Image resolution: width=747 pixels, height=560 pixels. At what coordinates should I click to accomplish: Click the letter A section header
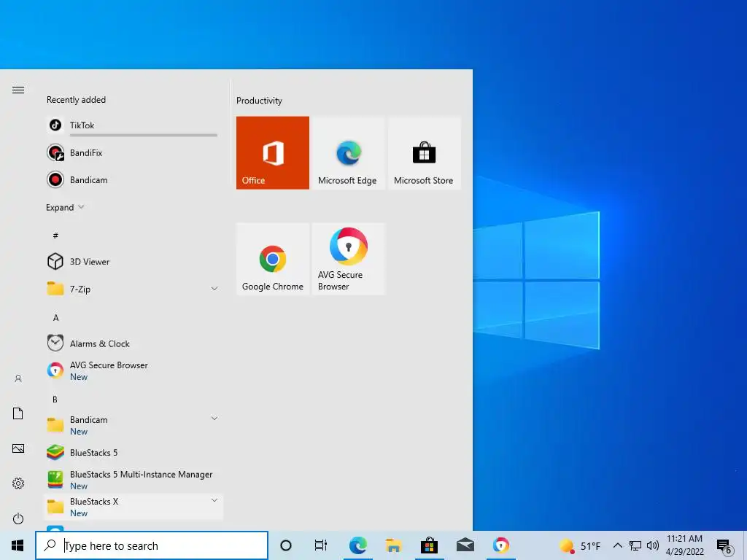[55, 318]
